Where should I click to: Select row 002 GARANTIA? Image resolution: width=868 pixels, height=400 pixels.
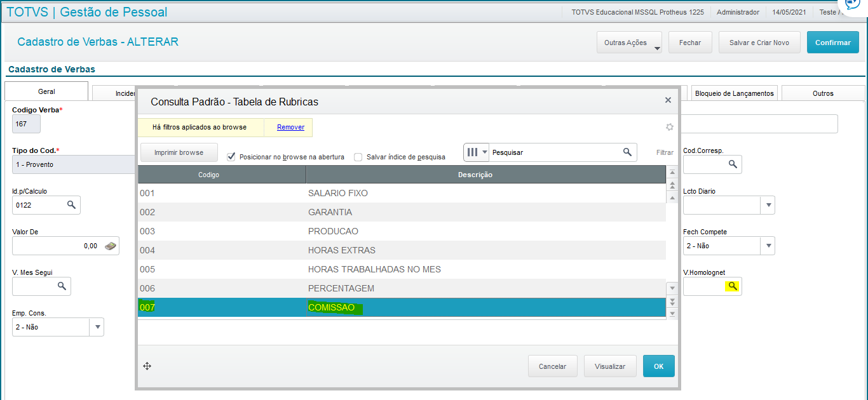402,212
